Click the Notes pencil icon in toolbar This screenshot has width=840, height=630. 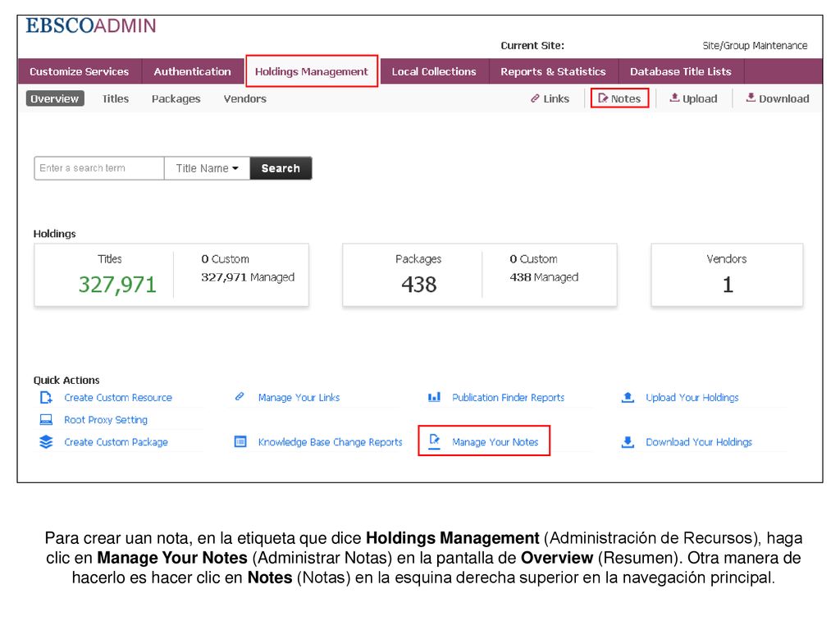pos(603,98)
